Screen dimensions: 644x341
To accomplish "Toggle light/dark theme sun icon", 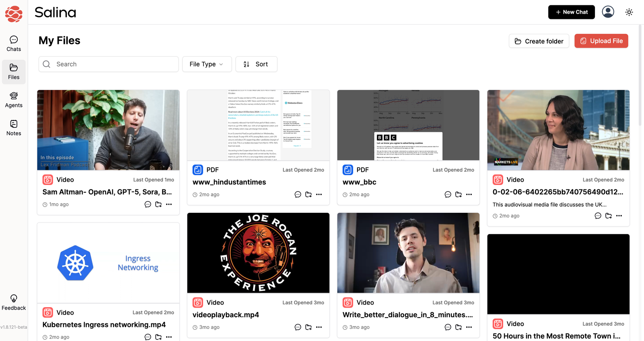I will (x=629, y=12).
